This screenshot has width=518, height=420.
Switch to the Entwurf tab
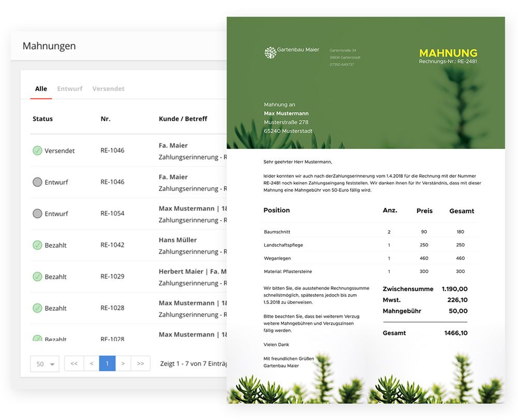tap(70, 89)
